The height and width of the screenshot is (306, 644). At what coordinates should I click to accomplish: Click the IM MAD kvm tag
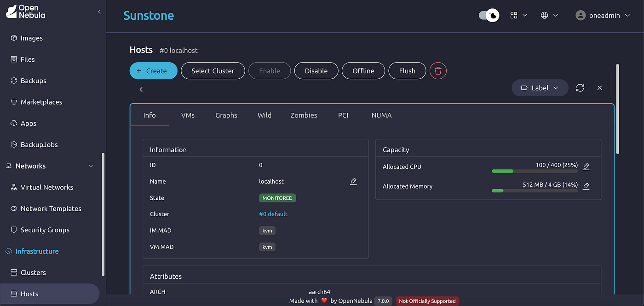click(267, 231)
